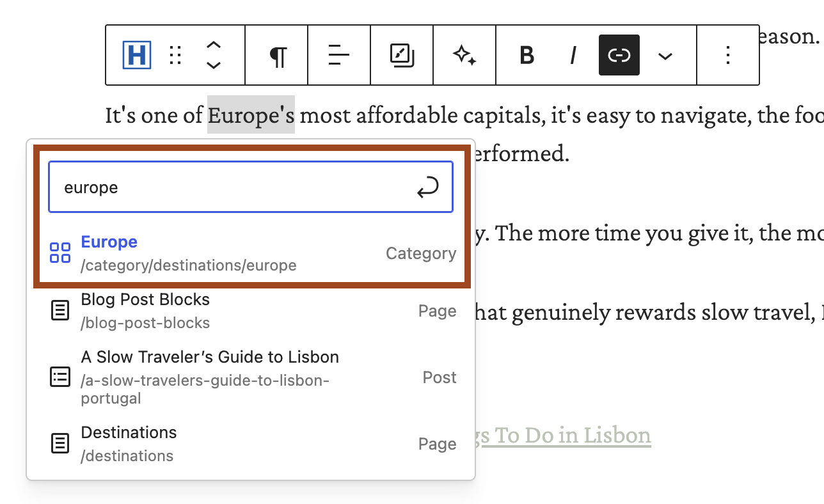Image resolution: width=824 pixels, height=504 pixels.
Task: Open the 'To Do in Lisbon' link
Action: (573, 436)
